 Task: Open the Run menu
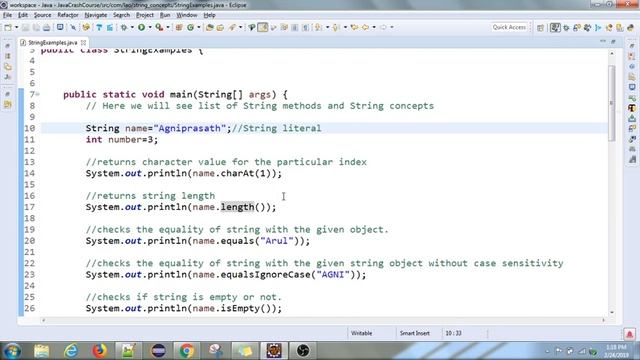(x=165, y=15)
